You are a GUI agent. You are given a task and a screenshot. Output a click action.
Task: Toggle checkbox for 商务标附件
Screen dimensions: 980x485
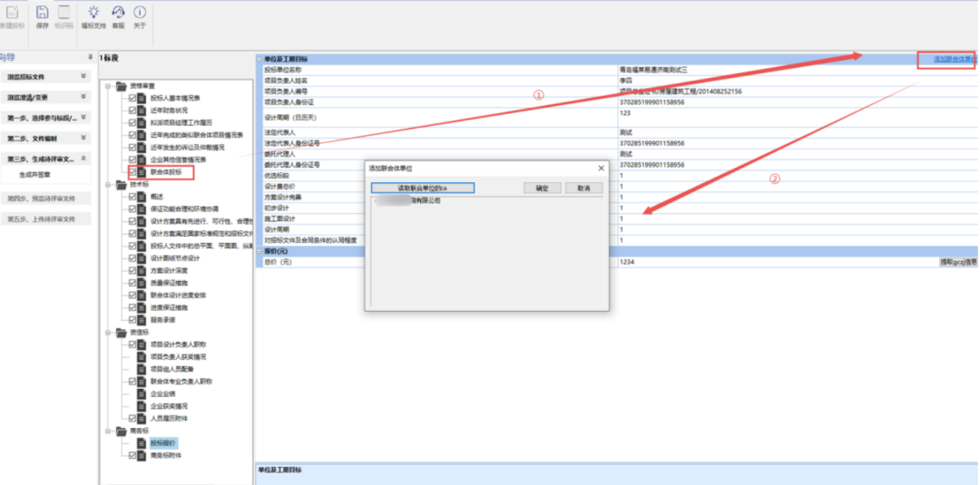coord(132,456)
